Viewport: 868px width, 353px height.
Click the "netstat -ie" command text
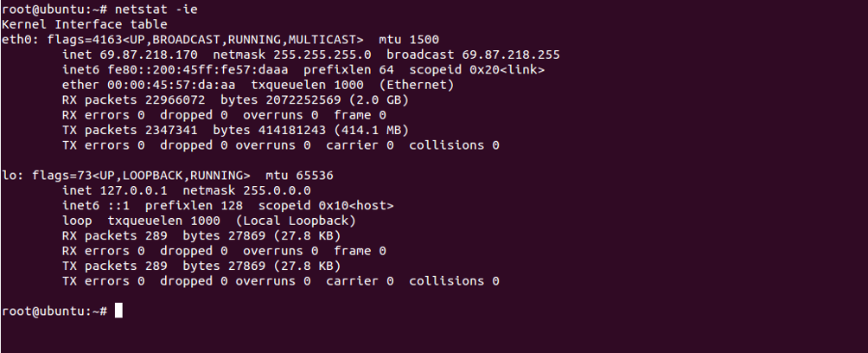point(156,10)
